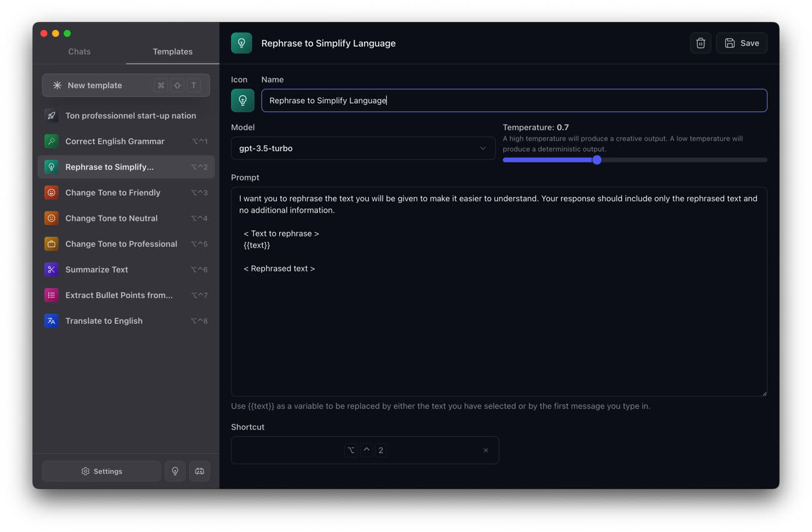Click inside the Prompt text area

point(499,291)
